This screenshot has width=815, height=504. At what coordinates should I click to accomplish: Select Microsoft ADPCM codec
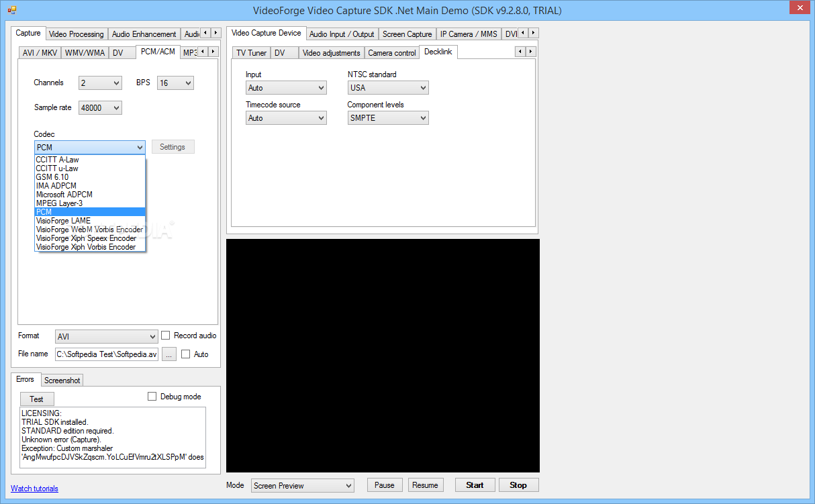pyautogui.click(x=90, y=195)
